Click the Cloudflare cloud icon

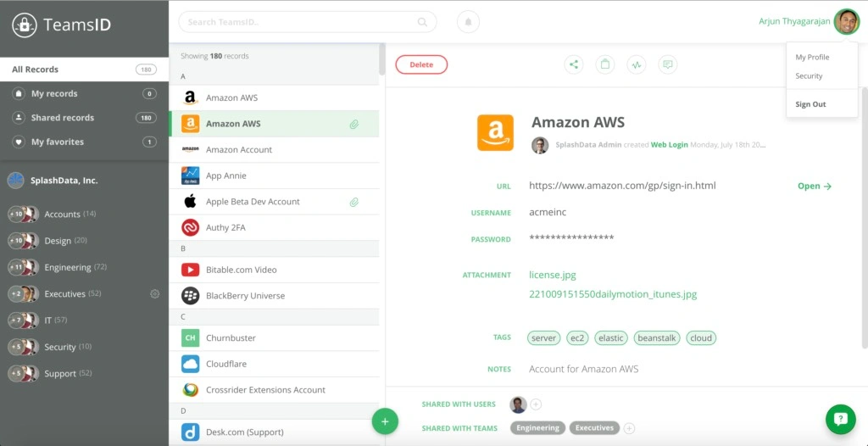coord(191,364)
